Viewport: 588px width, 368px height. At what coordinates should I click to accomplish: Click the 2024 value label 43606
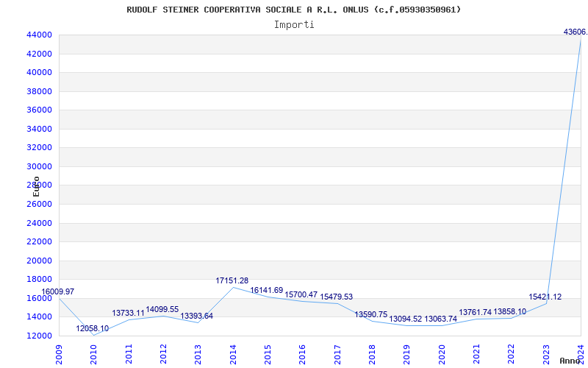point(576,32)
